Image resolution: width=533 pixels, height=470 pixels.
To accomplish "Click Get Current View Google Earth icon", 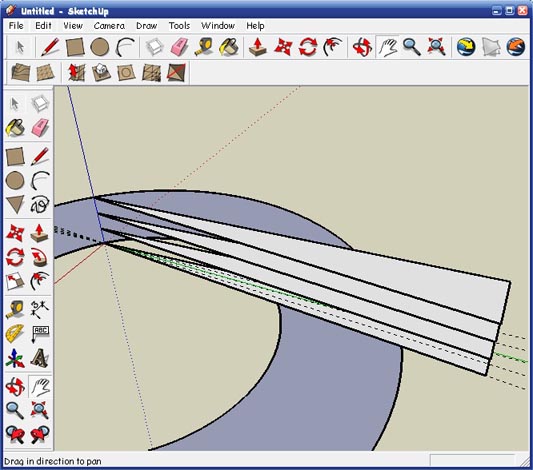I will (x=466, y=47).
